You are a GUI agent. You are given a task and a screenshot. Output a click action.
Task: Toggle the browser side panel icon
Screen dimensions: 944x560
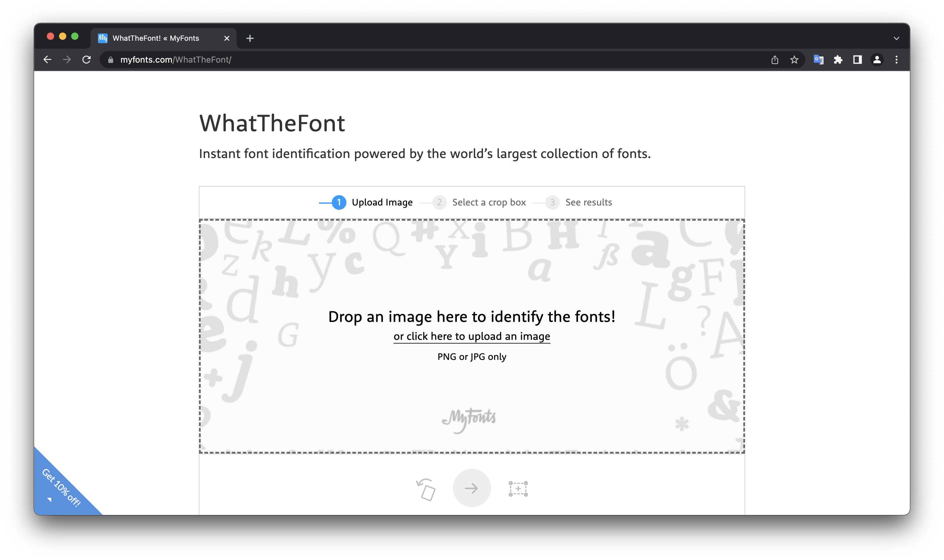[x=857, y=60]
